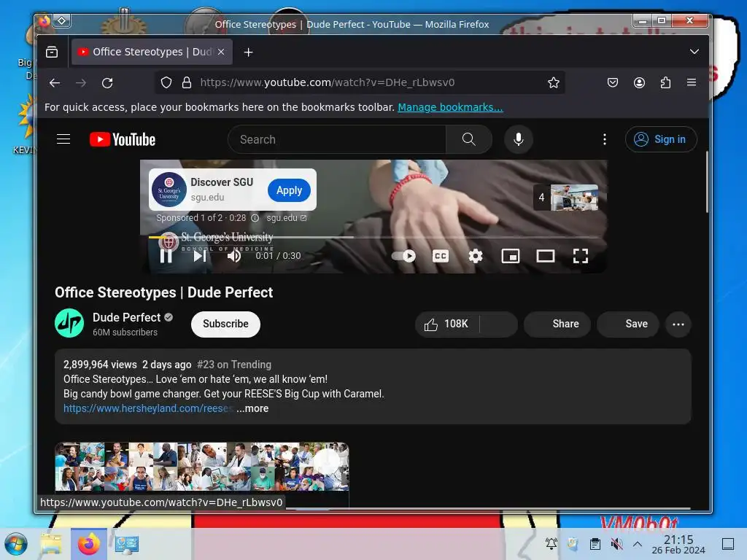View site security padlock info
Image resolution: width=747 pixels, height=560 pixels.
(x=187, y=83)
